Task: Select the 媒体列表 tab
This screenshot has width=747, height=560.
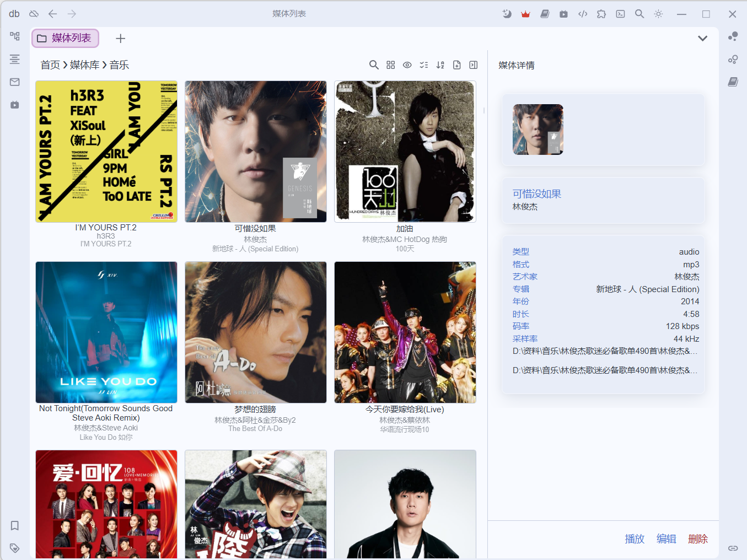Action: [65, 38]
